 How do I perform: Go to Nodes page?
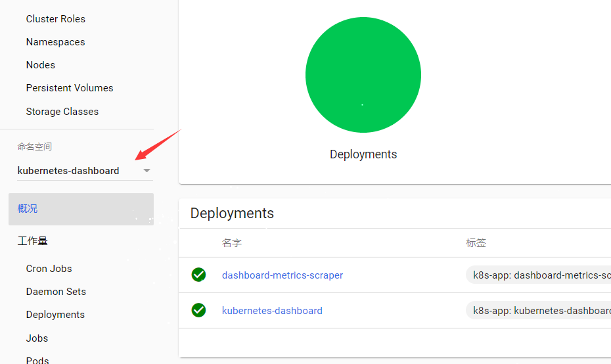(x=41, y=64)
